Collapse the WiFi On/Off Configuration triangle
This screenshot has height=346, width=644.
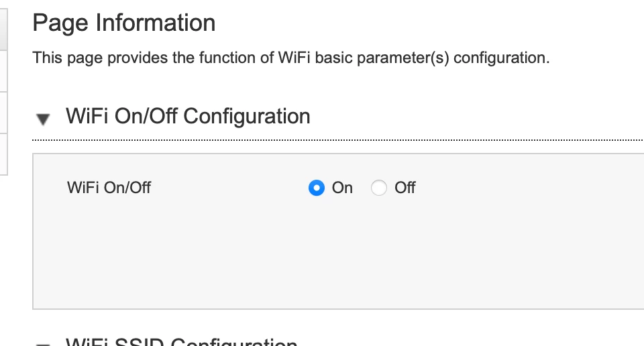tap(44, 119)
